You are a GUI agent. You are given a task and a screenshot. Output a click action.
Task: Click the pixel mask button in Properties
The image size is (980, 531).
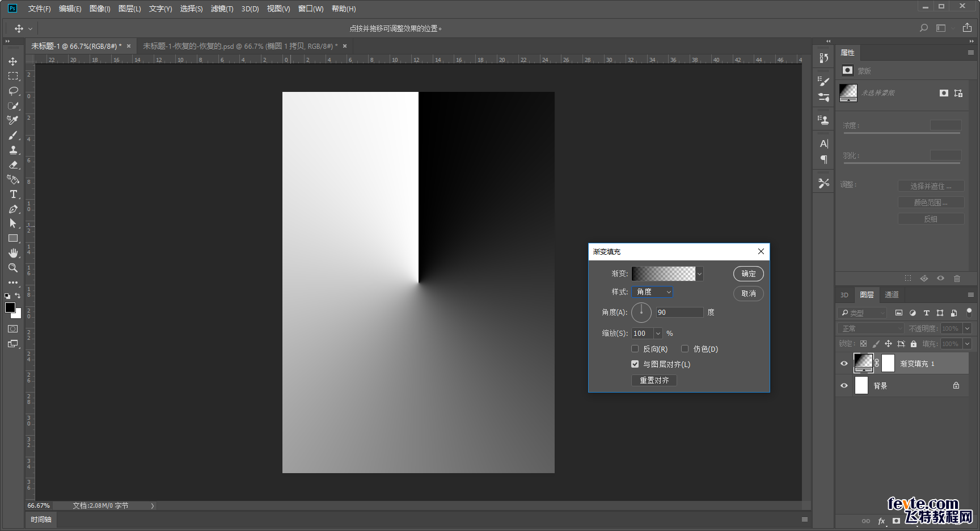click(x=944, y=93)
